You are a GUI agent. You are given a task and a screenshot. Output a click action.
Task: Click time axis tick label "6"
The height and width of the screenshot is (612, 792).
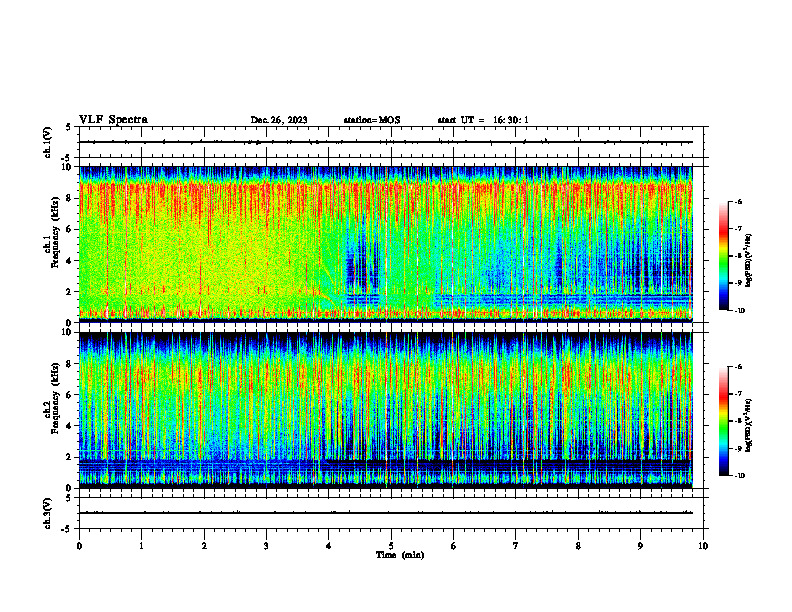click(454, 546)
